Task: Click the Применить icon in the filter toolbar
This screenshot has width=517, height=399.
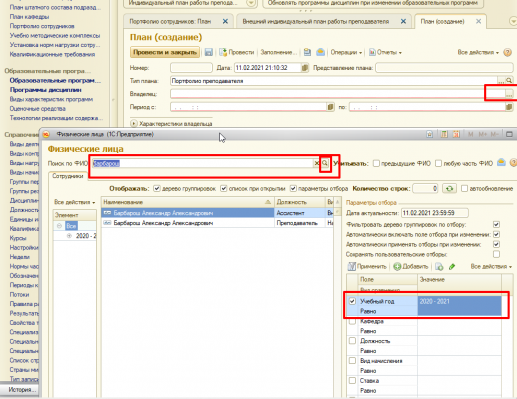Action: (352, 266)
